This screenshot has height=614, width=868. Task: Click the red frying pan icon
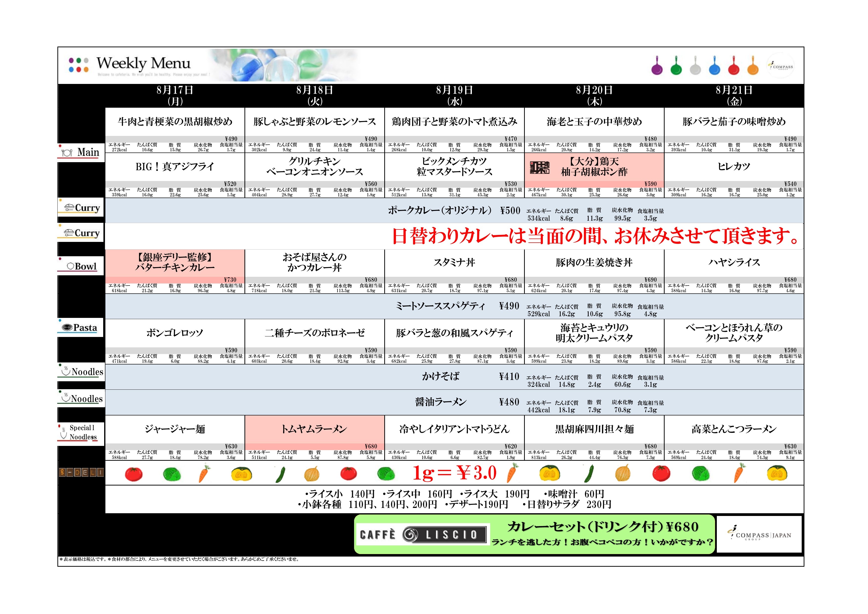point(733,65)
